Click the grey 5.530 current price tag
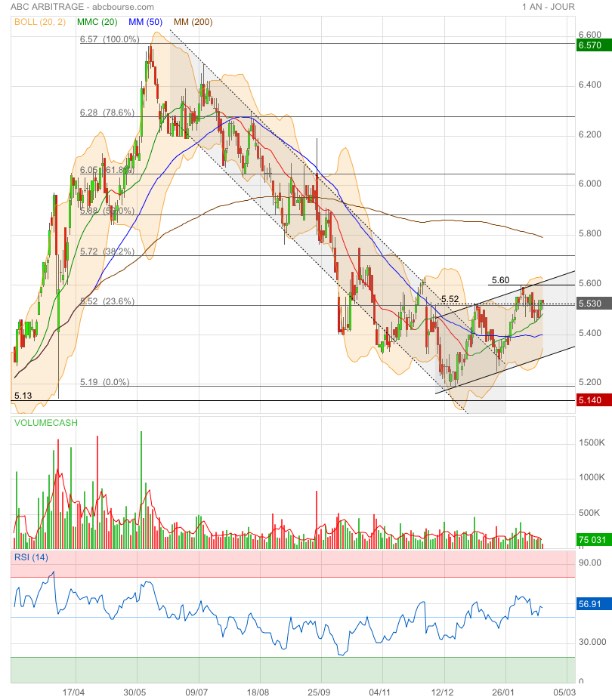The image size is (612, 700). (x=594, y=304)
